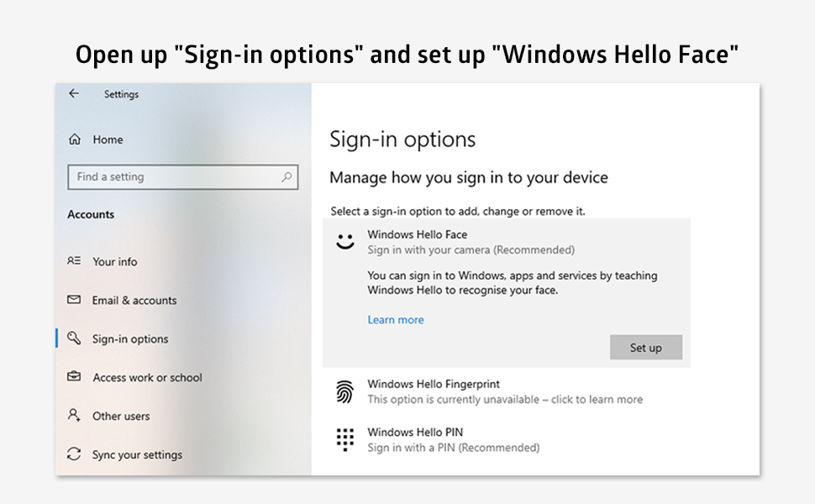Click the Your info person icon
The height and width of the screenshot is (504, 815).
pos(76,261)
